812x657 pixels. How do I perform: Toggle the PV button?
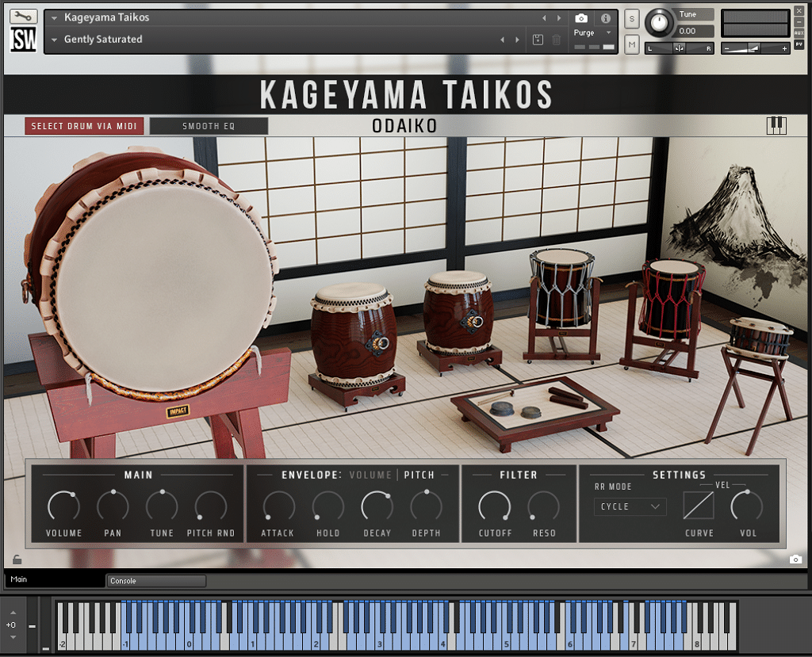point(799,44)
